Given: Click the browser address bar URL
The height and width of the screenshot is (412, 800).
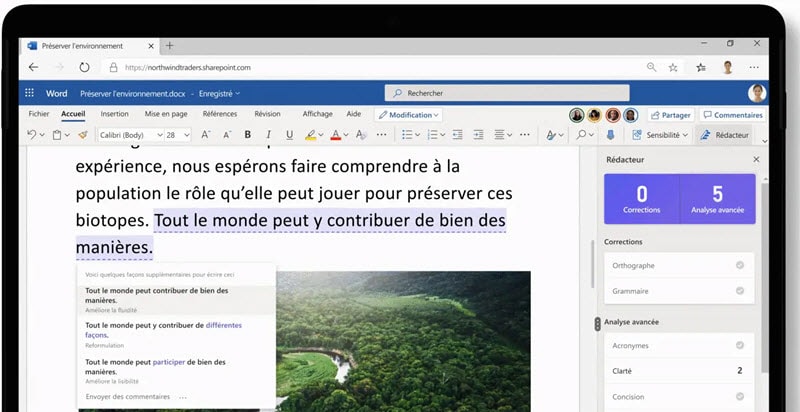Looking at the screenshot, I should [x=188, y=67].
